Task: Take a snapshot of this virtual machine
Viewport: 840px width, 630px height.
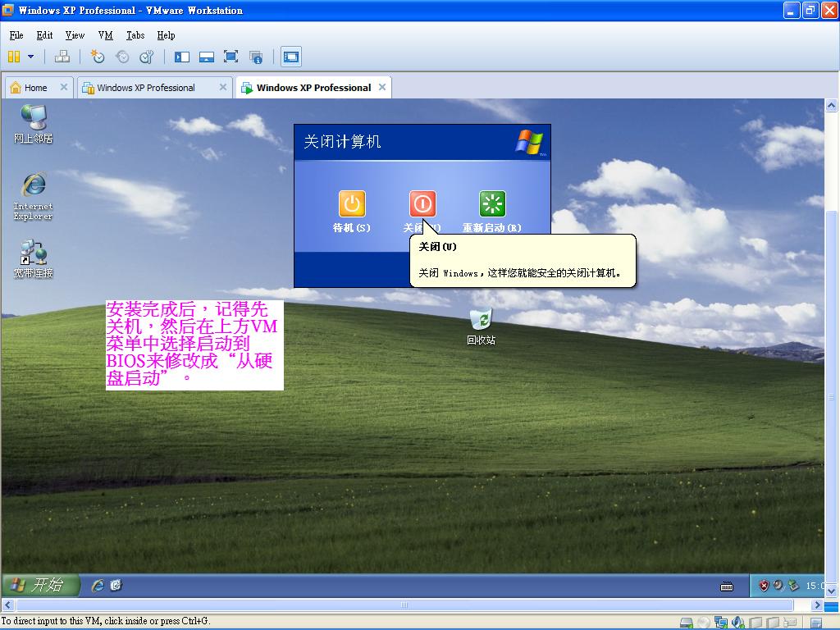Action: [98, 57]
